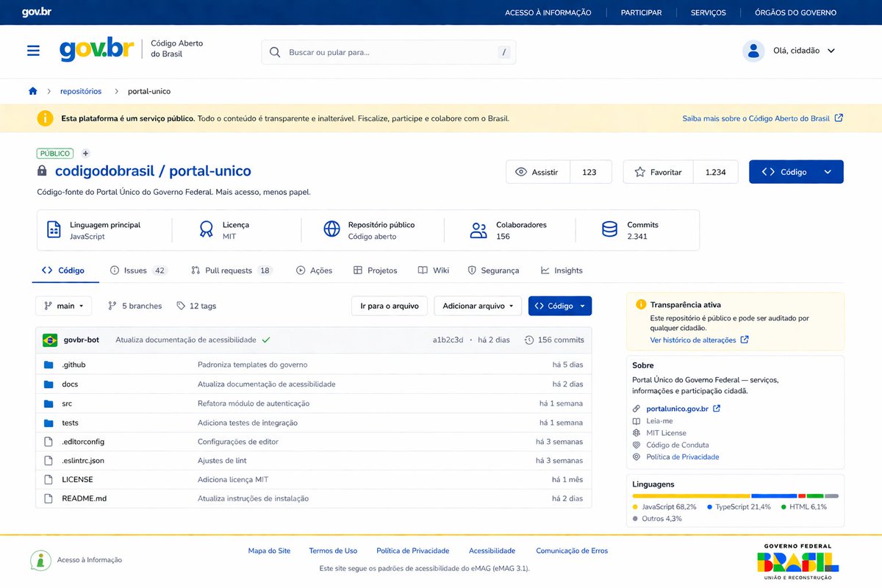The width and height of the screenshot is (882, 588).
Task: Click the green checkmark commit status
Action: click(265, 340)
